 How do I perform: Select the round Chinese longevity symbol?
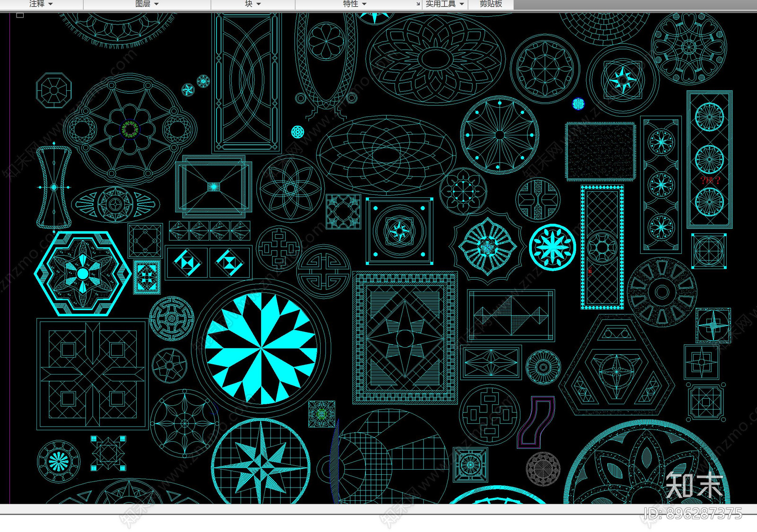[x=324, y=271]
